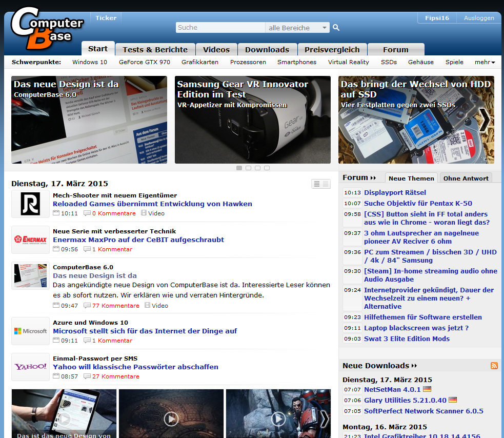Switch forum box to Ohne Antwort
Screen dimensions: 504x438
point(466,178)
